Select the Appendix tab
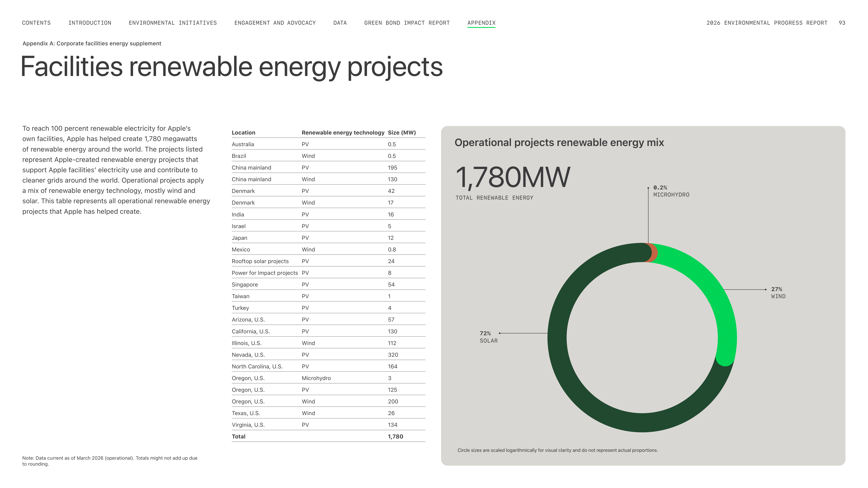This screenshot has height=488, width=868. click(x=481, y=23)
